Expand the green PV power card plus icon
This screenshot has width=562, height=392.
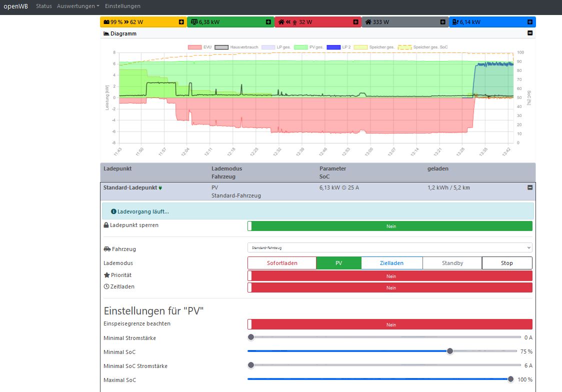[268, 22]
